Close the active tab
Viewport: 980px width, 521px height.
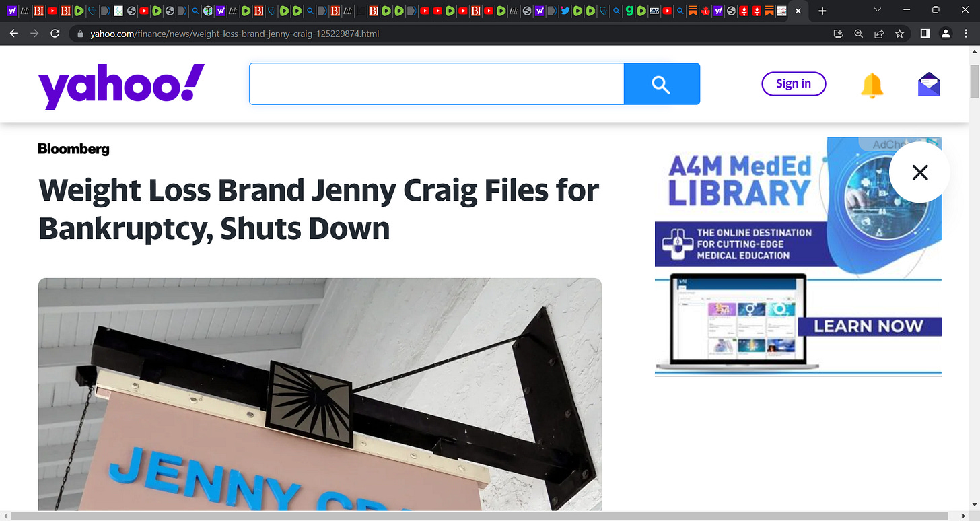tap(798, 11)
